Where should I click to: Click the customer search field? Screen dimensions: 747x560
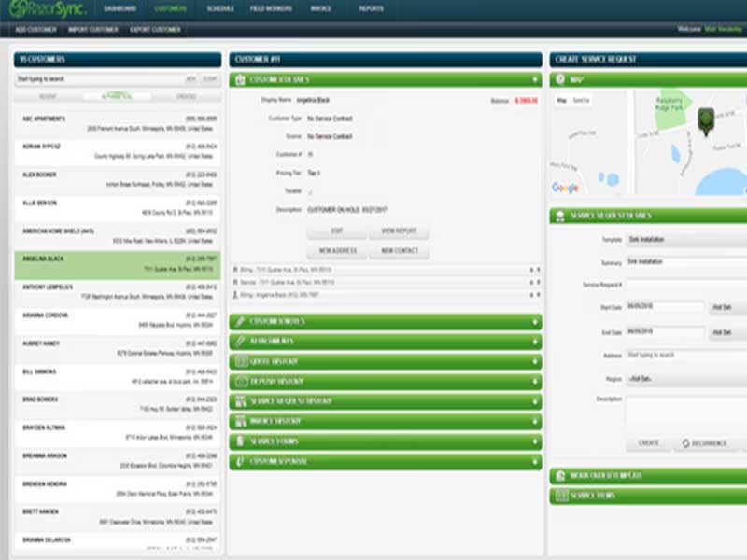[x=98, y=79]
